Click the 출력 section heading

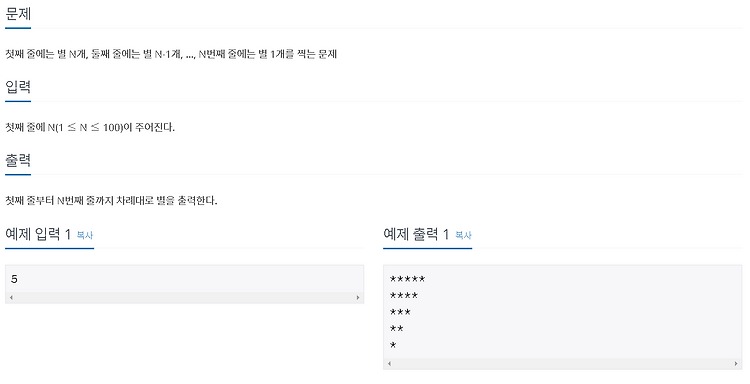pos(18,160)
